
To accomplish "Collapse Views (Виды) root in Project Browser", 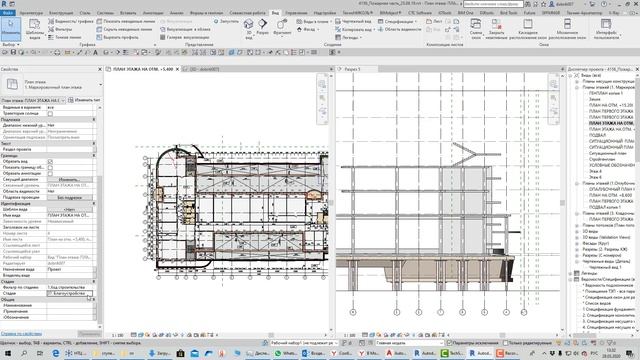I will point(571,76).
